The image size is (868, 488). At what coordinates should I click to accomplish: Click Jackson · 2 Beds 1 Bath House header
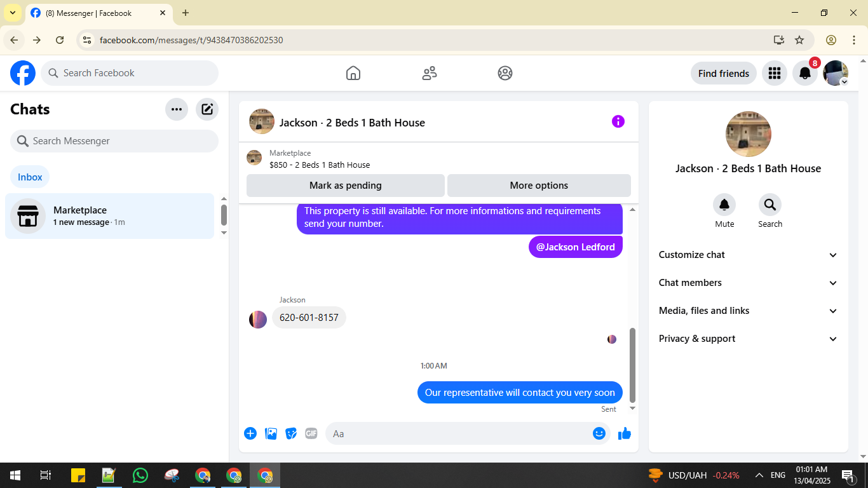click(352, 123)
